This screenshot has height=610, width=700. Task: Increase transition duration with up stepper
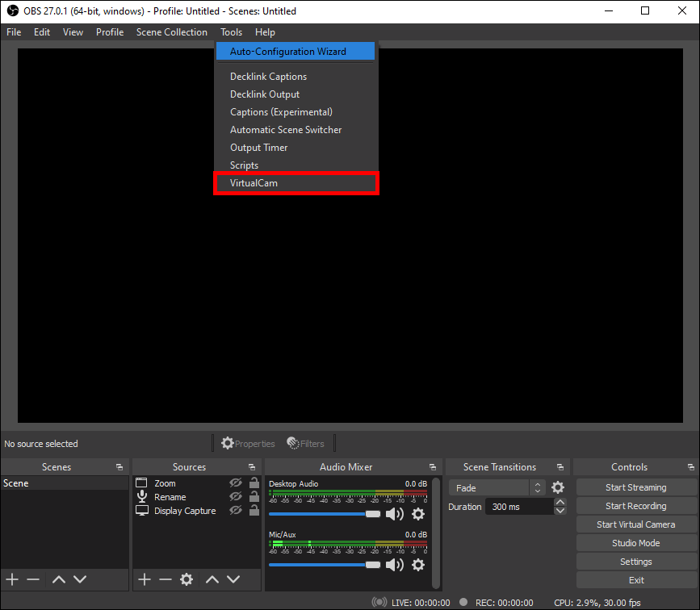pyautogui.click(x=560, y=501)
